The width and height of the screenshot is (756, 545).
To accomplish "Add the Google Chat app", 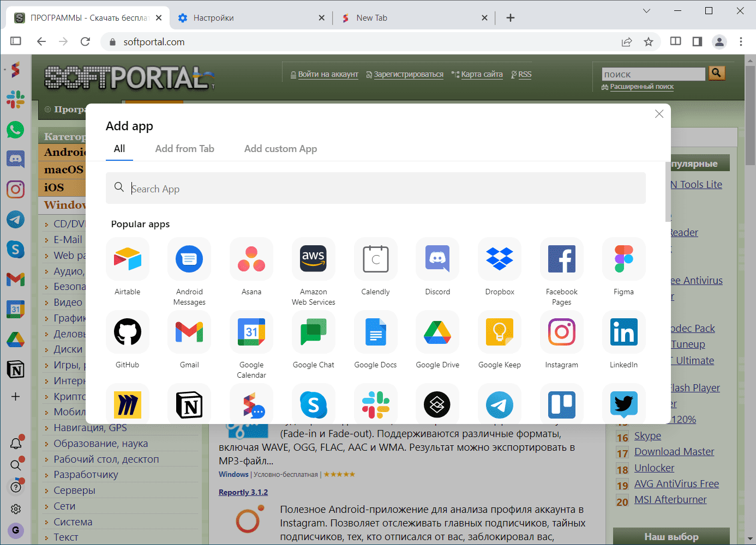I will coord(314,332).
